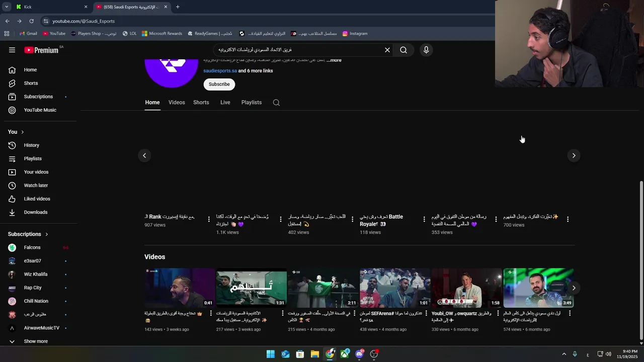Reload the page in Chrome
The height and width of the screenshot is (362, 644).
point(31,21)
